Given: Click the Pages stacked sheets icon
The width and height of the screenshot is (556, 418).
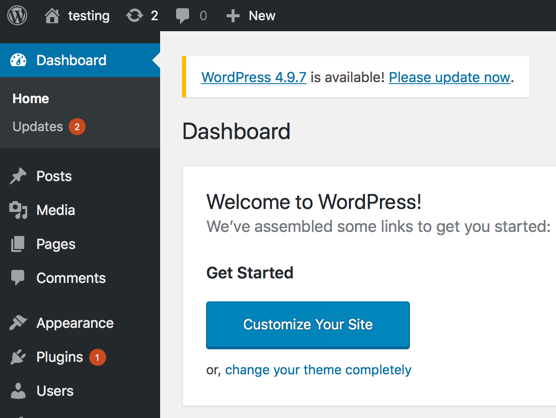Looking at the screenshot, I should [18, 244].
